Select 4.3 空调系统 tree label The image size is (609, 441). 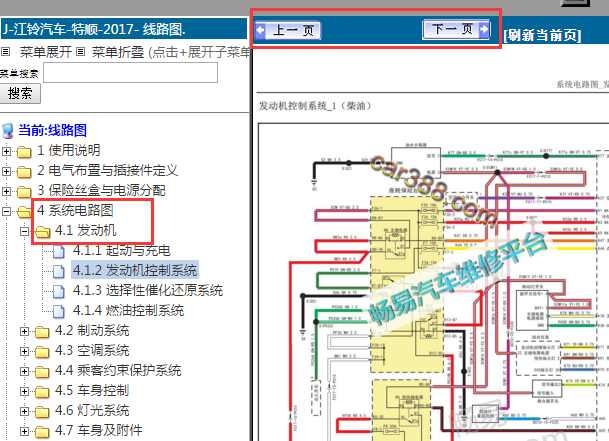[92, 350]
